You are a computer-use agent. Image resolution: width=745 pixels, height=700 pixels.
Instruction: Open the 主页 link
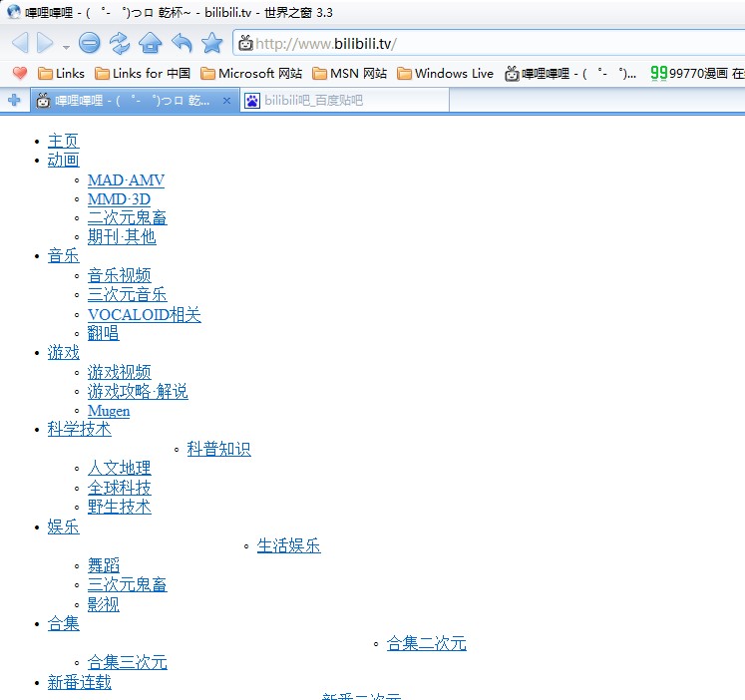pyautogui.click(x=63, y=141)
